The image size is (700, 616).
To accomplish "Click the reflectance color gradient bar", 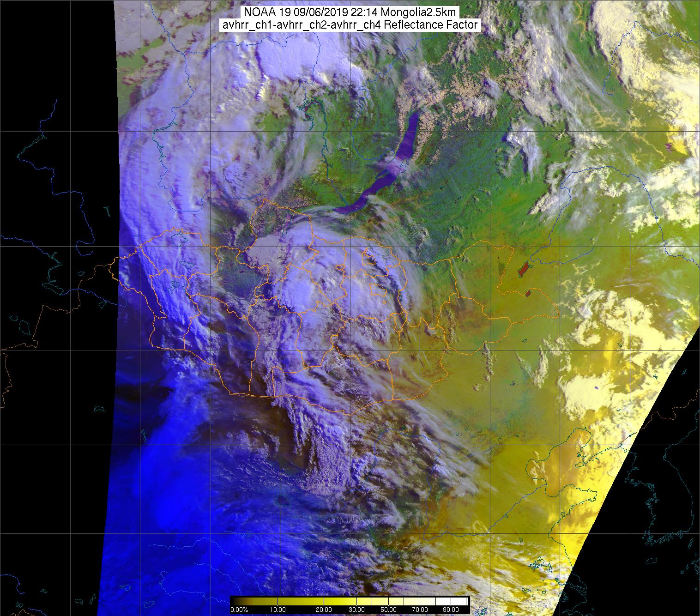I will pos(350,601).
